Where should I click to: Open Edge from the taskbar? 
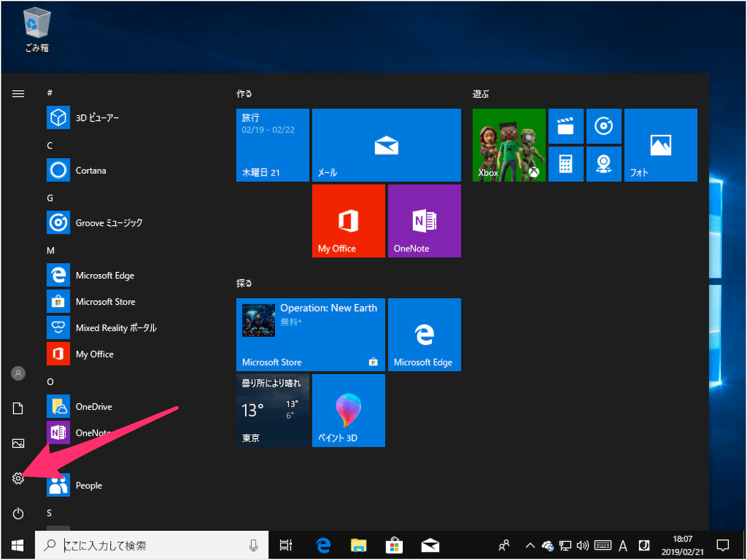click(323, 545)
